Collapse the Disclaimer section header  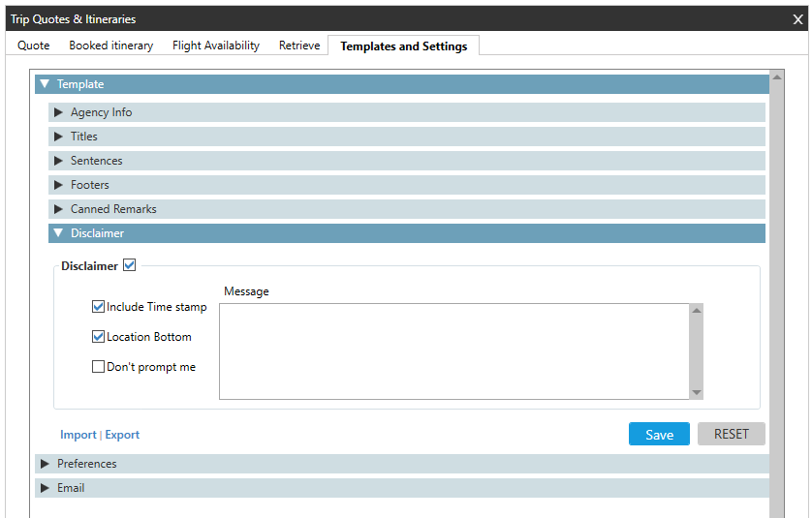pyautogui.click(x=58, y=233)
